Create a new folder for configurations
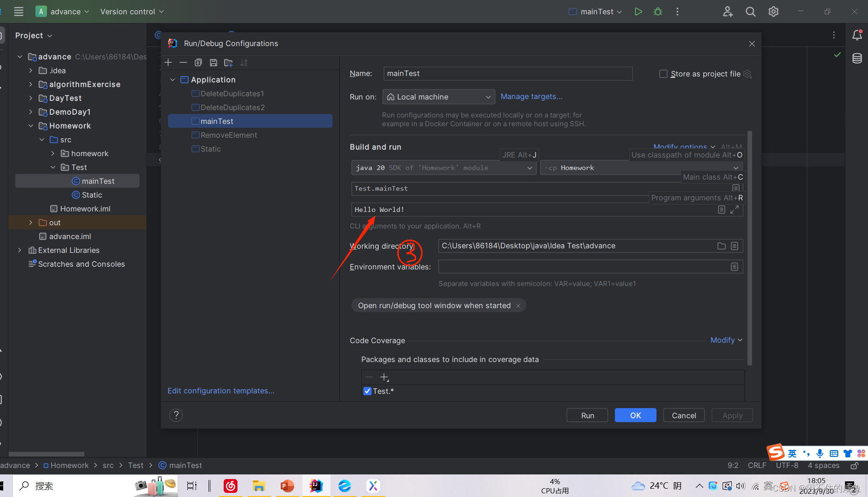 [229, 62]
